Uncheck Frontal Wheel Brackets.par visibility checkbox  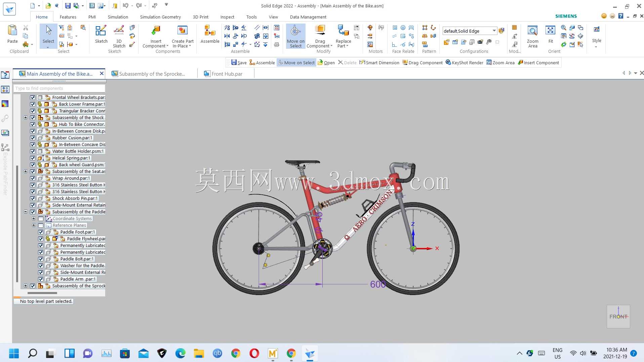coord(33,98)
